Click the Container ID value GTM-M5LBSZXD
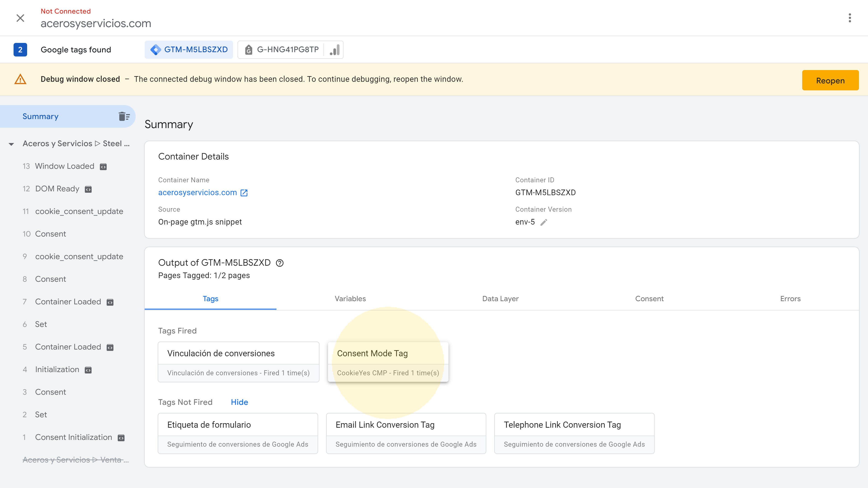This screenshot has height=488, width=868. [545, 192]
